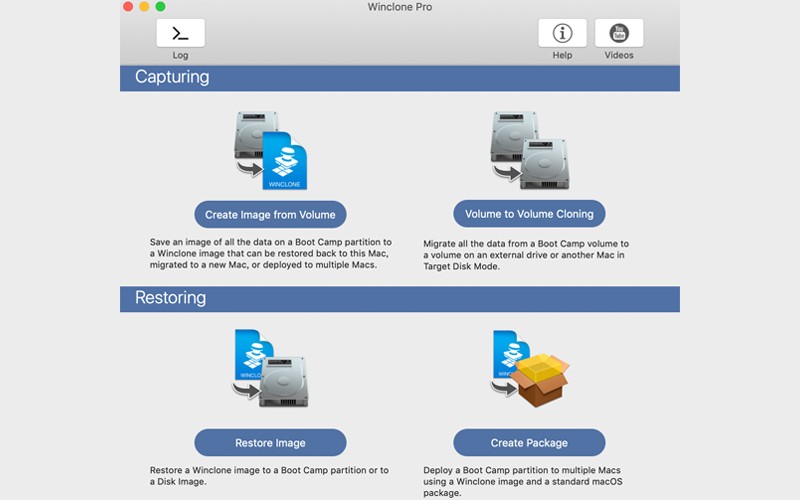Click the 'Restore a Winclone image' description
The image size is (800, 500).
point(269,476)
